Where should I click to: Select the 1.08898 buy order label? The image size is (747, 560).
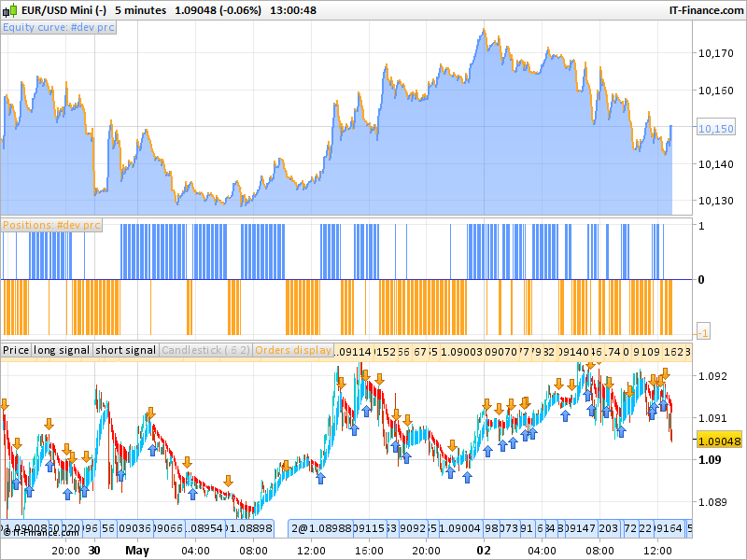tap(247, 528)
